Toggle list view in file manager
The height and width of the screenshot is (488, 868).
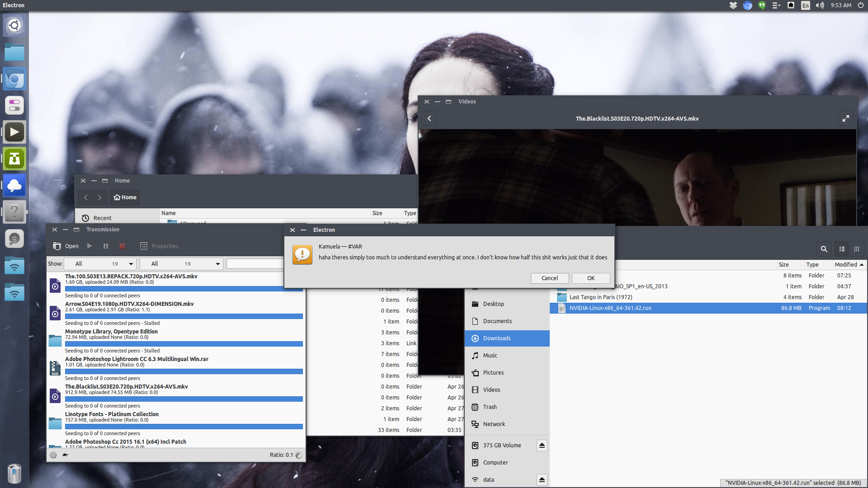click(842, 249)
